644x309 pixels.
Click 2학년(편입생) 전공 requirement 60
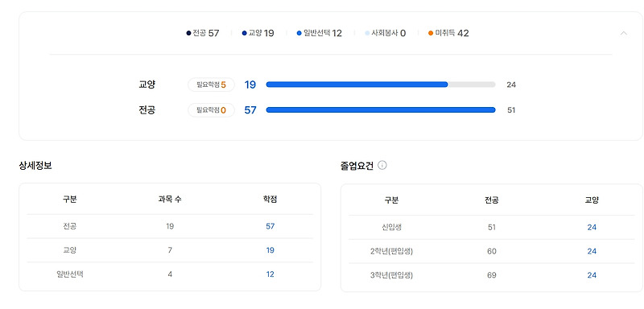pos(492,251)
